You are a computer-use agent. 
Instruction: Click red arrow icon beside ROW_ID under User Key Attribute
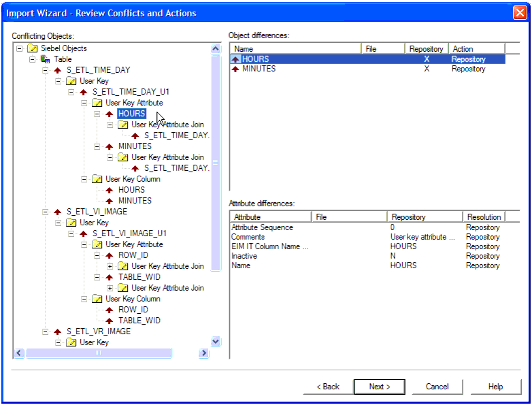(x=110, y=255)
